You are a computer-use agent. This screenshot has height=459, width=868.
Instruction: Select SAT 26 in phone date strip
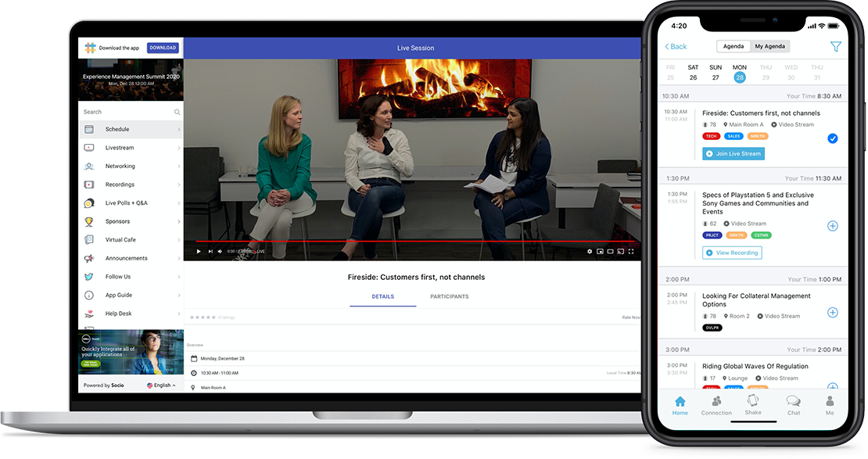click(x=693, y=73)
